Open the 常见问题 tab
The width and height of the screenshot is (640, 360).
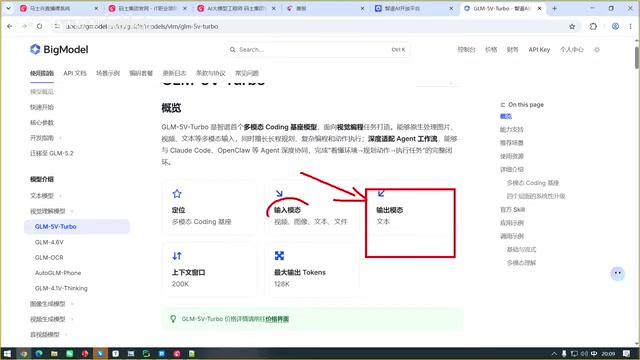click(247, 73)
